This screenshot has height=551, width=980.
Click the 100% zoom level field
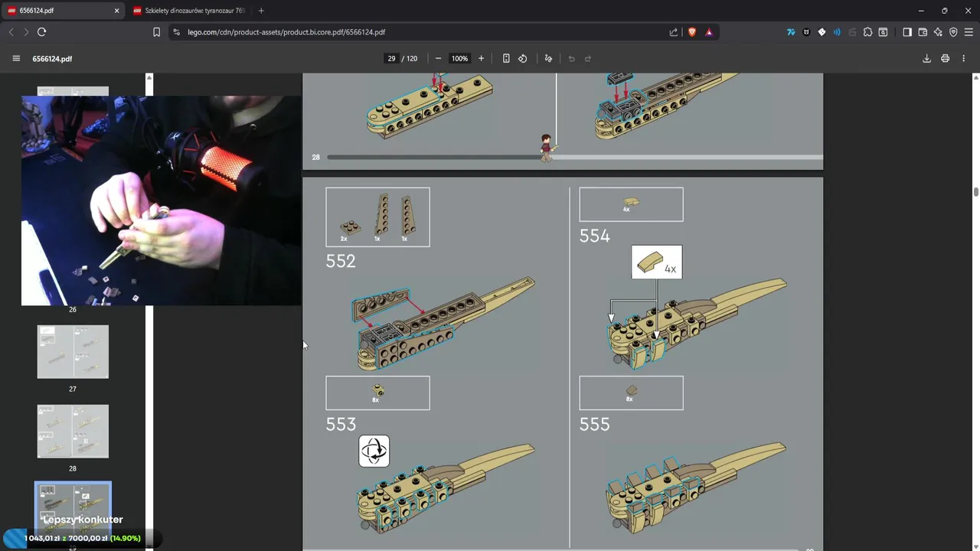pyautogui.click(x=459, y=59)
